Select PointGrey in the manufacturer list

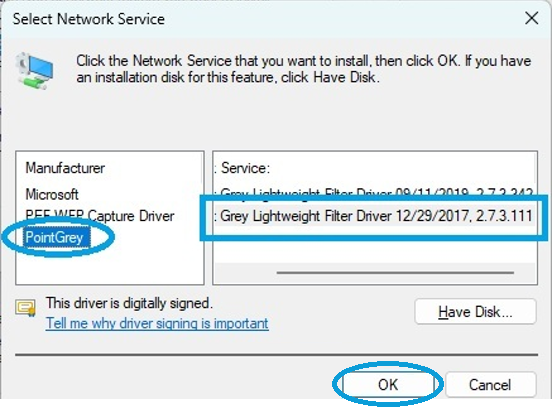[x=54, y=237]
